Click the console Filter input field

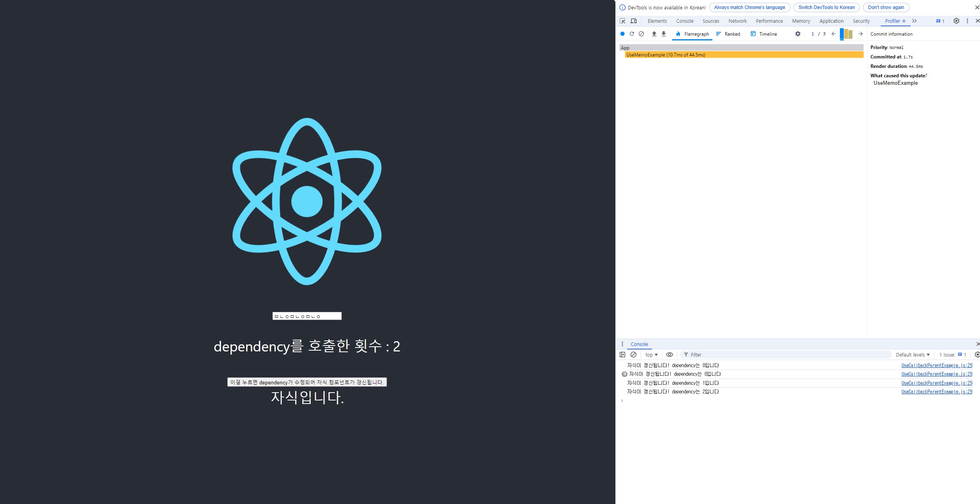785,355
